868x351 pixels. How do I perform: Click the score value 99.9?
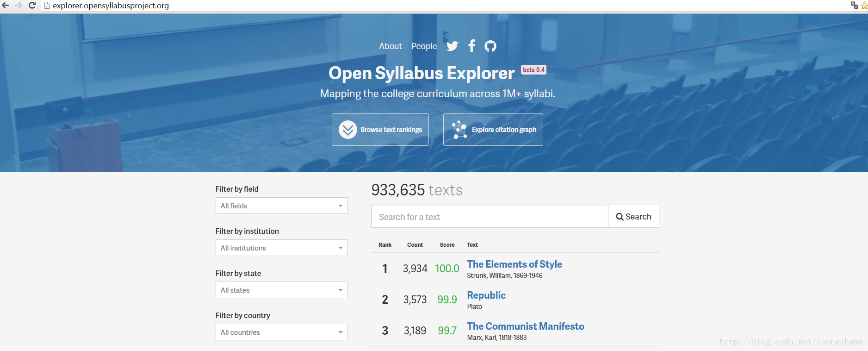[x=447, y=300]
